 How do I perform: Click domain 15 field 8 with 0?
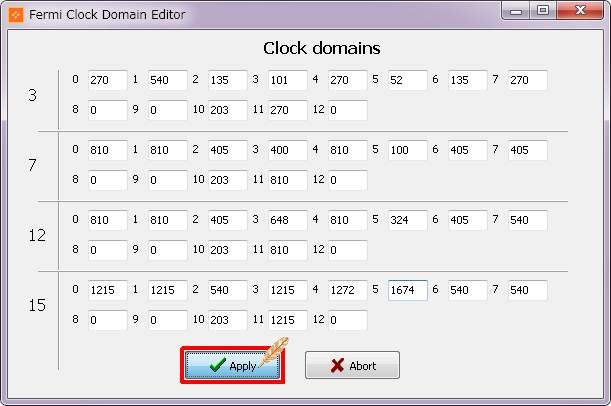click(108, 320)
